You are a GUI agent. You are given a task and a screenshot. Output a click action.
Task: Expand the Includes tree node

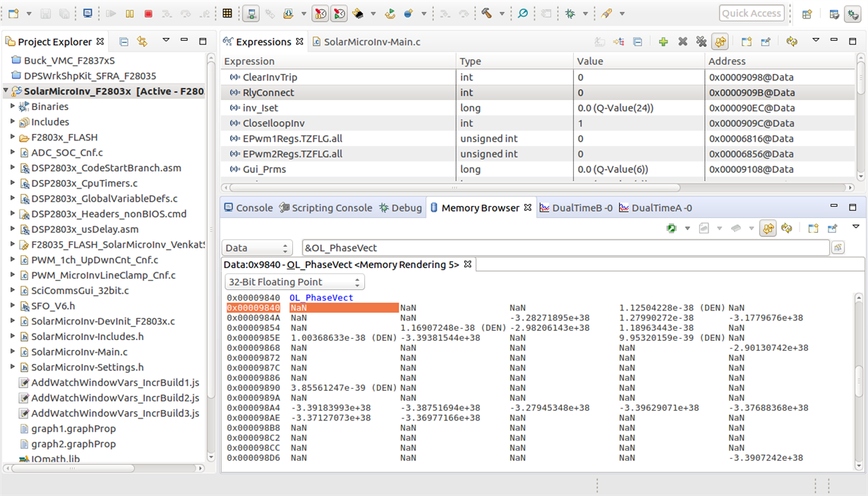[13, 122]
